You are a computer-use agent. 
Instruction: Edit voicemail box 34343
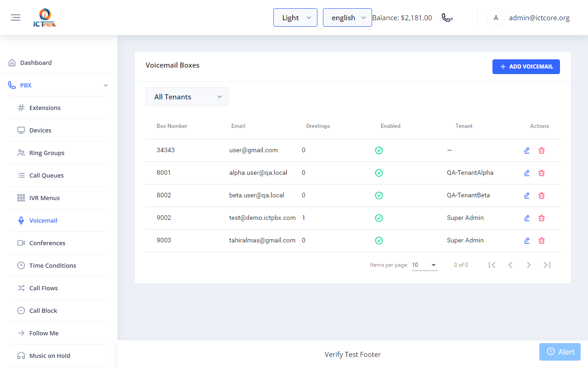(527, 150)
